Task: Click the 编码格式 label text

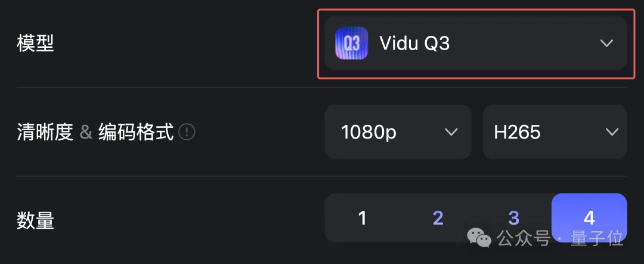Action: (135, 132)
